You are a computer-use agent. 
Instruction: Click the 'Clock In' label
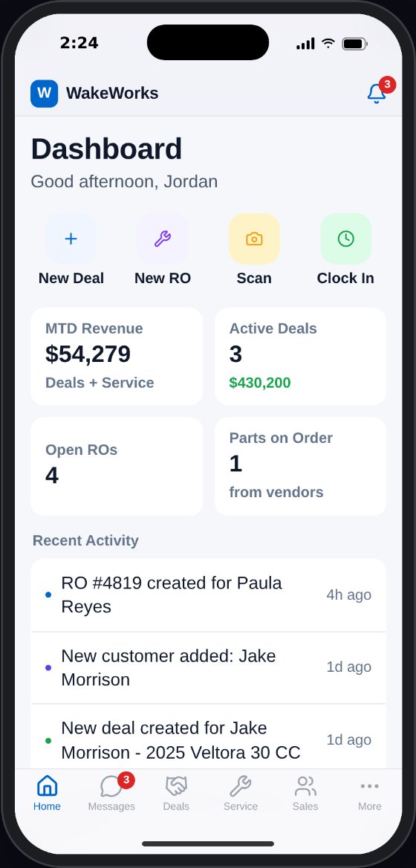pos(345,278)
